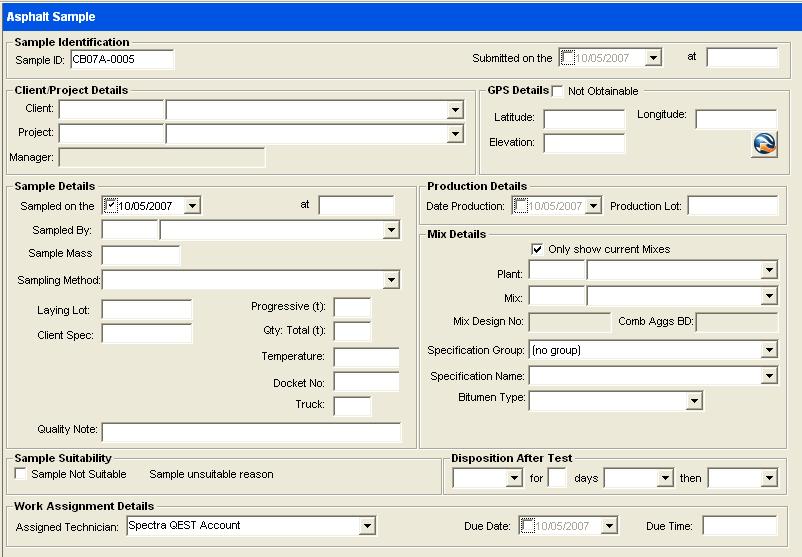Expand the Sampling Method dropdown
802x557 pixels.
pos(391,280)
